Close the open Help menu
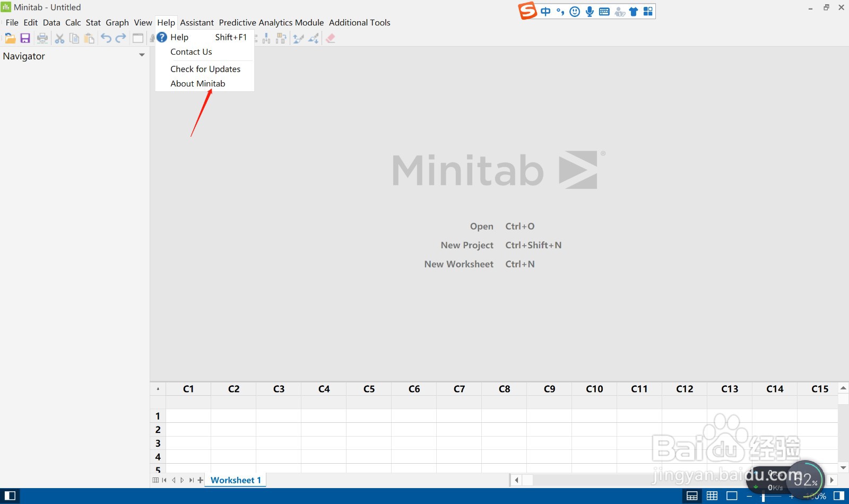The image size is (849, 504). tap(166, 22)
